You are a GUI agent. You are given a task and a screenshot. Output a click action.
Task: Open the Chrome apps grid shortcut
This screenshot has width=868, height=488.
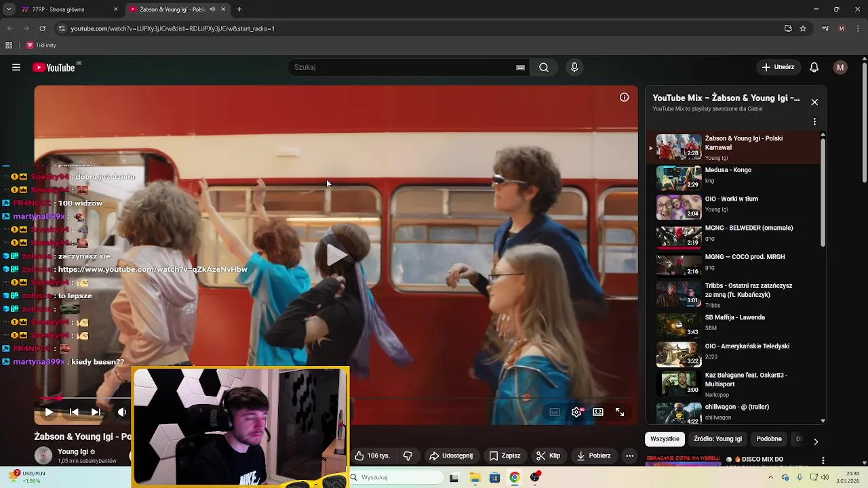[x=9, y=45]
